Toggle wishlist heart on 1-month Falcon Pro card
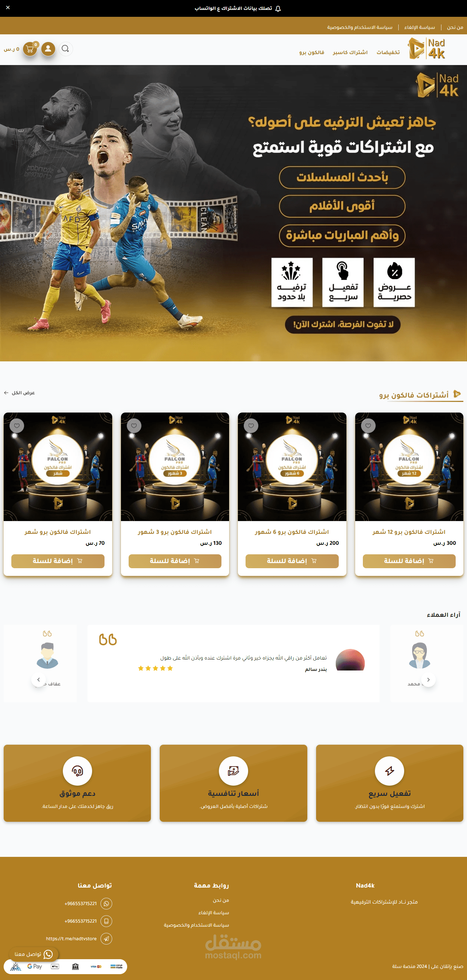 17,425
